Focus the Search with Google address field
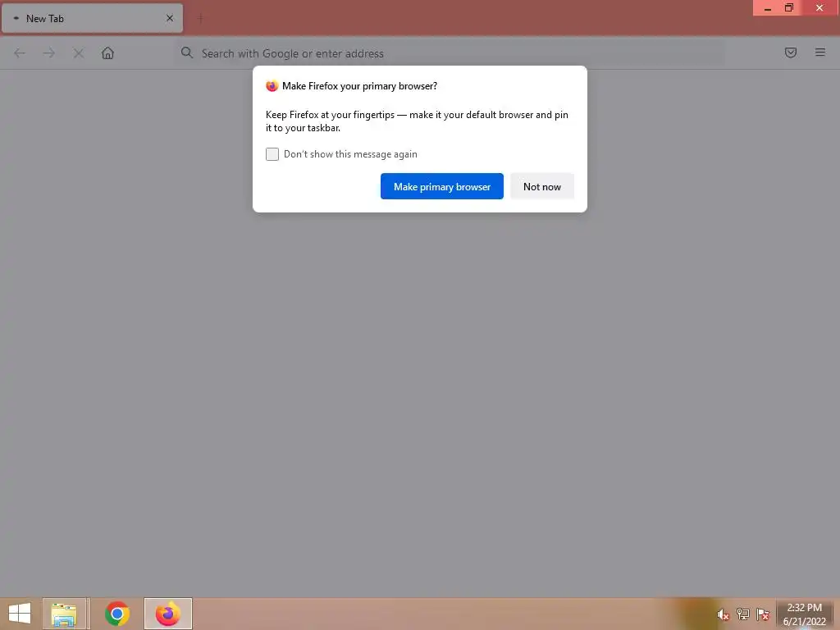 [x=450, y=53]
